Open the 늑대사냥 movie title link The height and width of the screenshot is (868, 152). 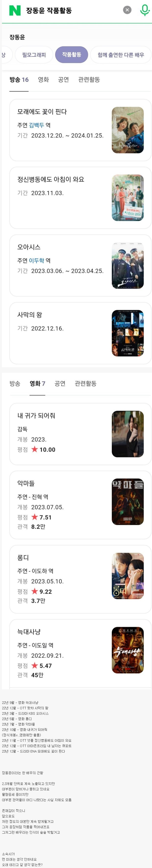click(x=29, y=632)
